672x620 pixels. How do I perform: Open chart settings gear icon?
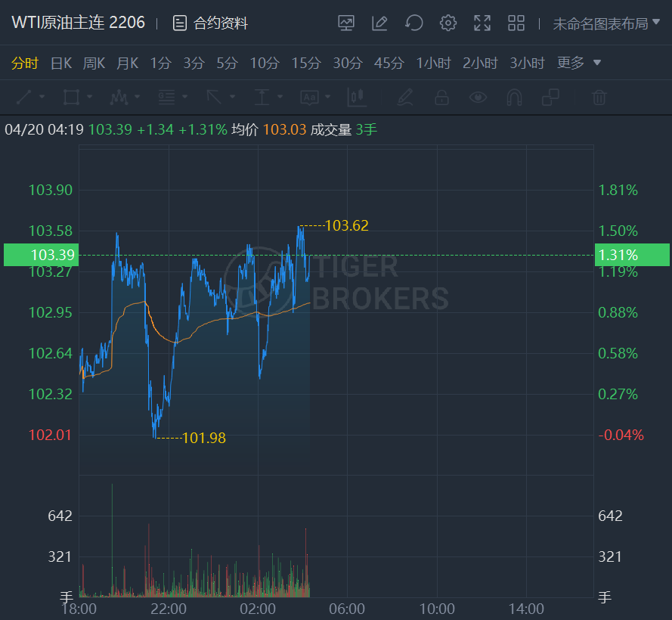[448, 23]
